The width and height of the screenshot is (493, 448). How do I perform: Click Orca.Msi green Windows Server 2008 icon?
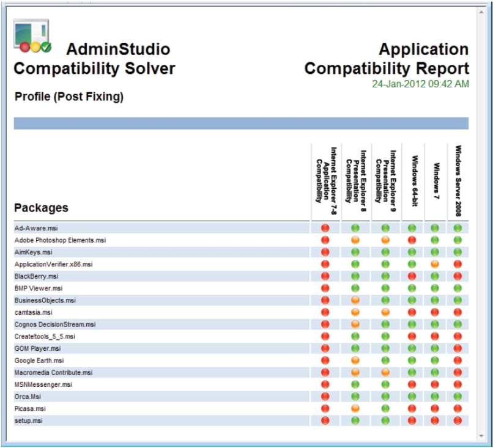pos(458,396)
